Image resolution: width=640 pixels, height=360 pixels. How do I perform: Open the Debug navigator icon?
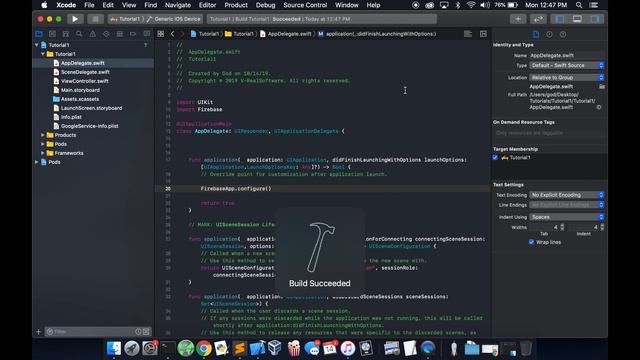coord(120,34)
